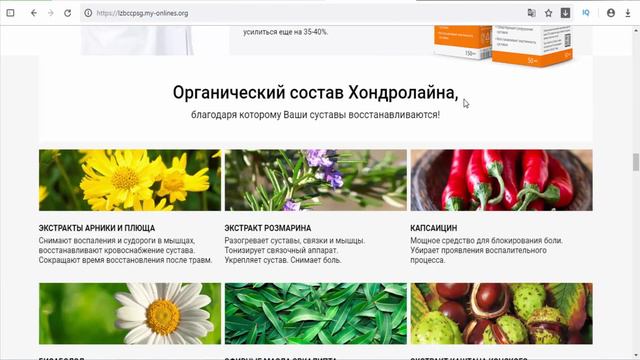Click text 'Укрепляет сустав. Снимает боль.'
The width and height of the screenshot is (640, 360).
point(283,260)
